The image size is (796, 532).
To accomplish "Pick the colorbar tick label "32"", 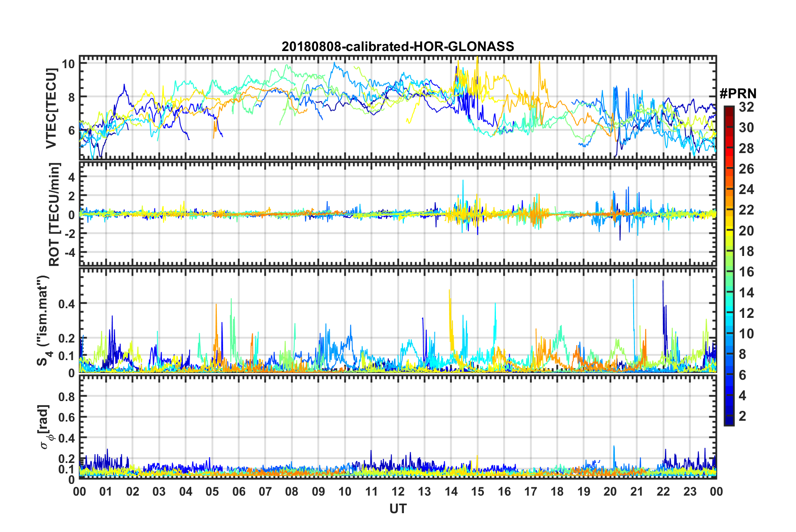I will (x=746, y=107).
